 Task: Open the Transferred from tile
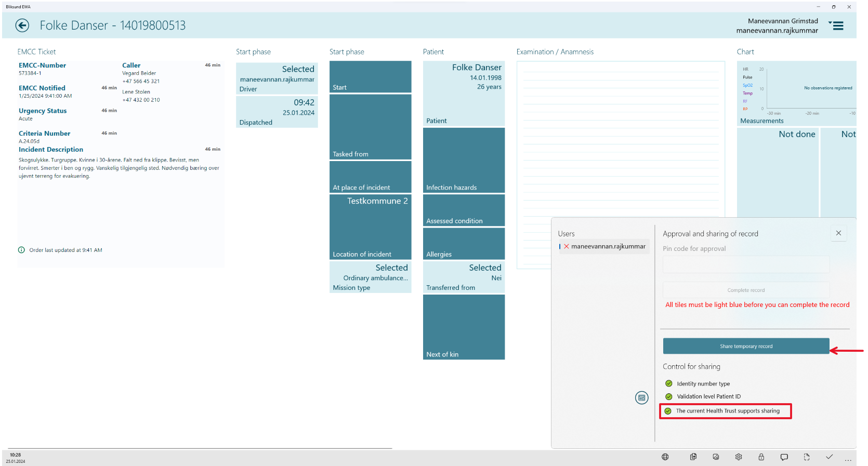pyautogui.click(x=464, y=277)
